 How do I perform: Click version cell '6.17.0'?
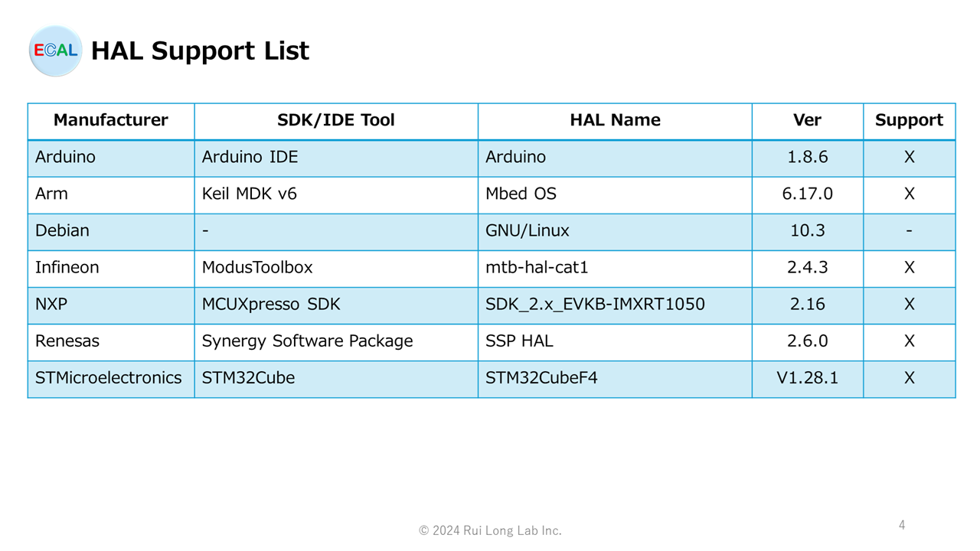pyautogui.click(x=808, y=194)
